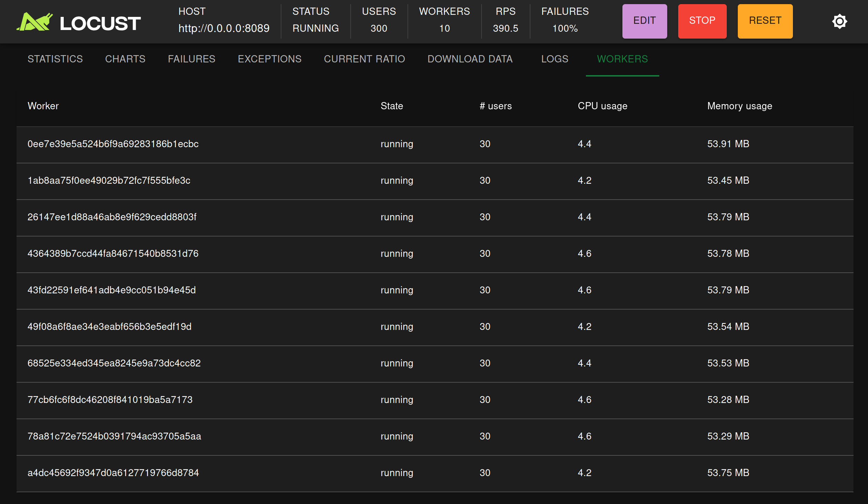The height and width of the screenshot is (504, 868).
Task: Click the Locust logo icon
Action: coord(34,22)
